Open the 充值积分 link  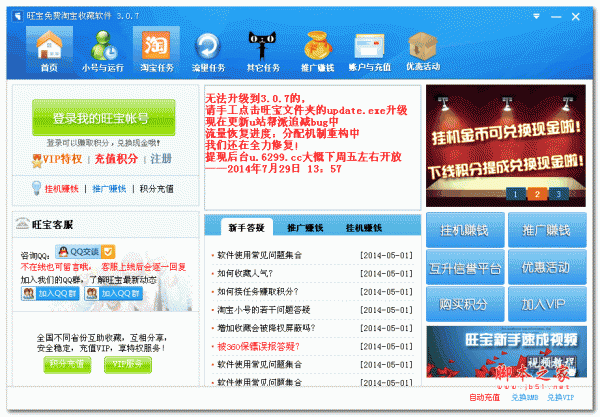coord(116,159)
